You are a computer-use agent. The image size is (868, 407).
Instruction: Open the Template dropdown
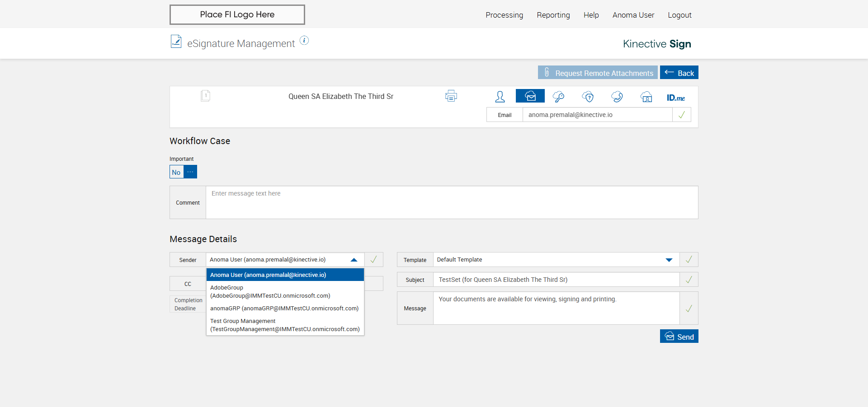[x=669, y=260]
